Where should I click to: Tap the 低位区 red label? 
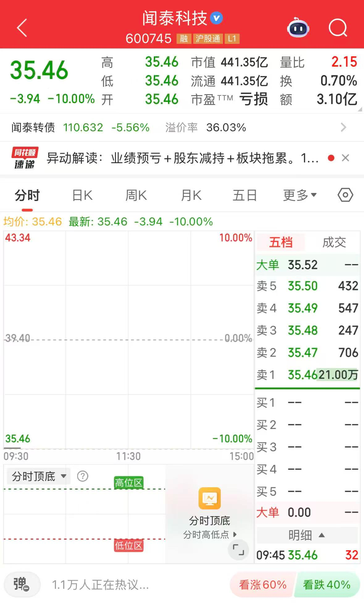(x=128, y=546)
